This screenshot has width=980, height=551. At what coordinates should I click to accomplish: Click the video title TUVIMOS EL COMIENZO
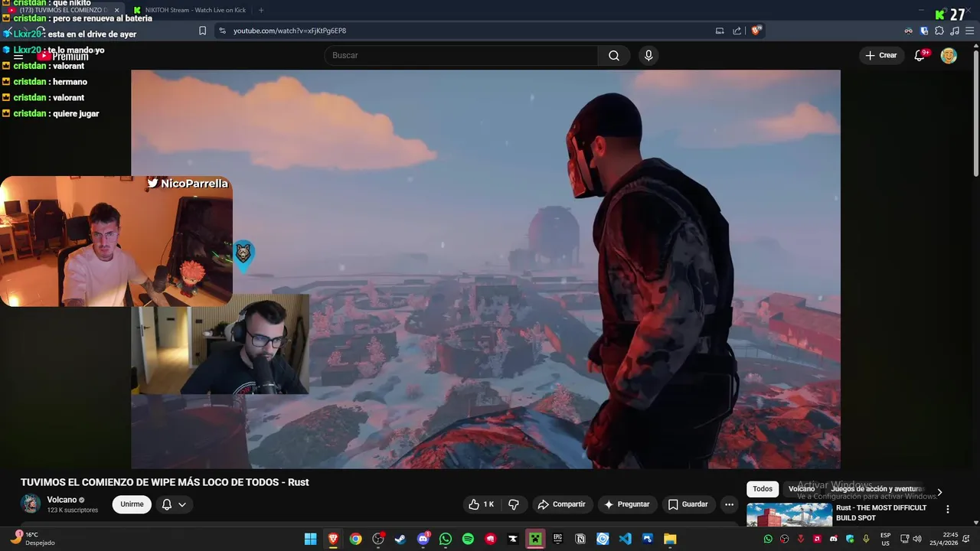pyautogui.click(x=165, y=482)
